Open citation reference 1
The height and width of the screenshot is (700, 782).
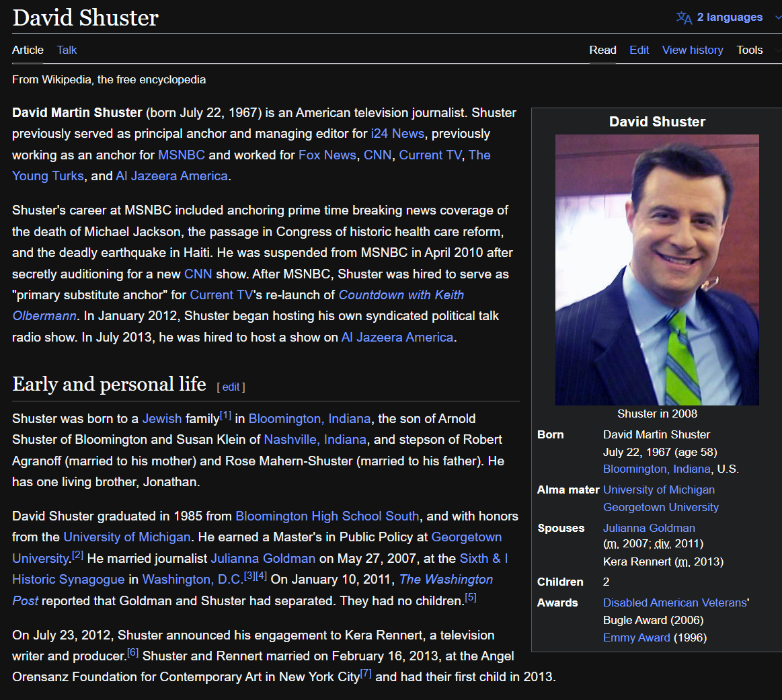[225, 415]
